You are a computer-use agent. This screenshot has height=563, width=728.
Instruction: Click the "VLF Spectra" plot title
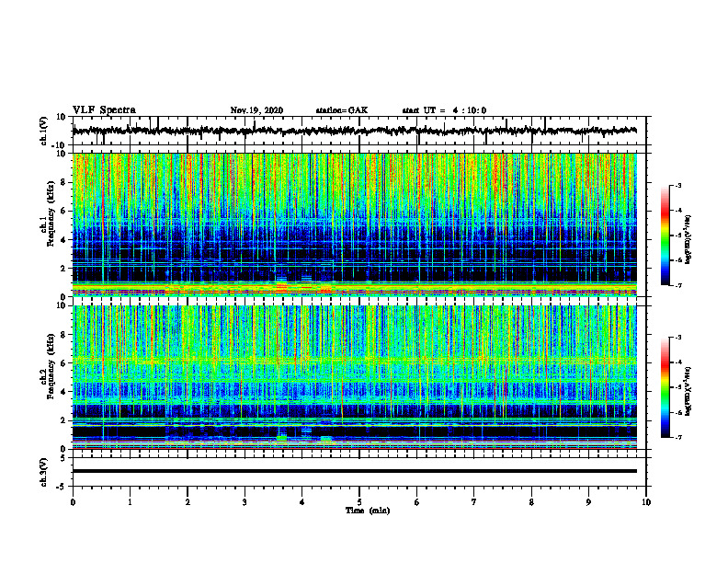(x=104, y=110)
